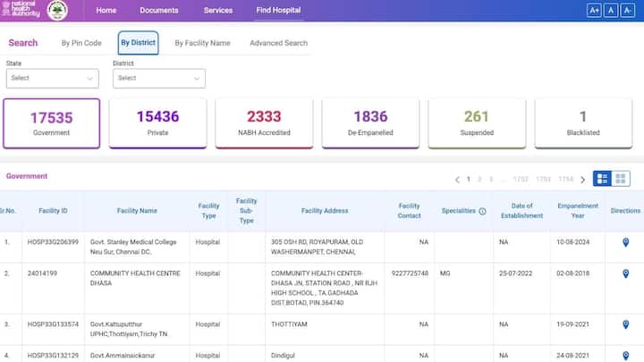Switch to grid view layout

[x=621, y=179]
